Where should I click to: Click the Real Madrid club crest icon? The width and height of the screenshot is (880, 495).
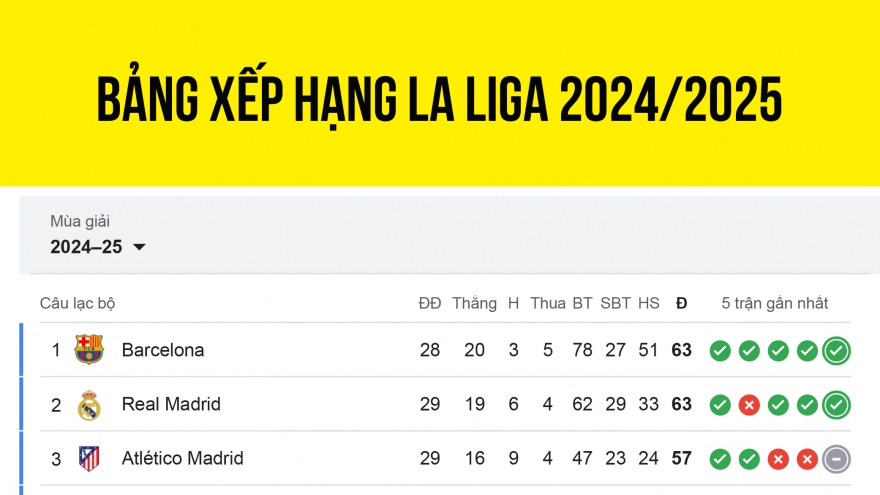(x=89, y=405)
